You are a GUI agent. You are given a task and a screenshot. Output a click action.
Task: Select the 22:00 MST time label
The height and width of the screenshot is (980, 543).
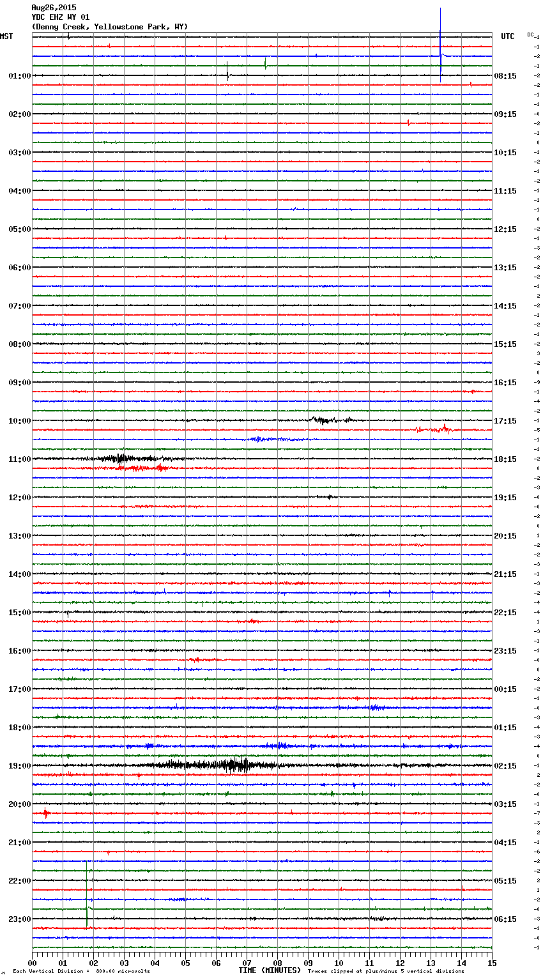coord(20,881)
